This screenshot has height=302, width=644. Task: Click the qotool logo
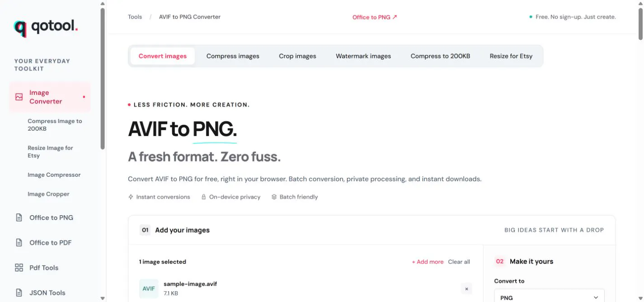coord(46,28)
